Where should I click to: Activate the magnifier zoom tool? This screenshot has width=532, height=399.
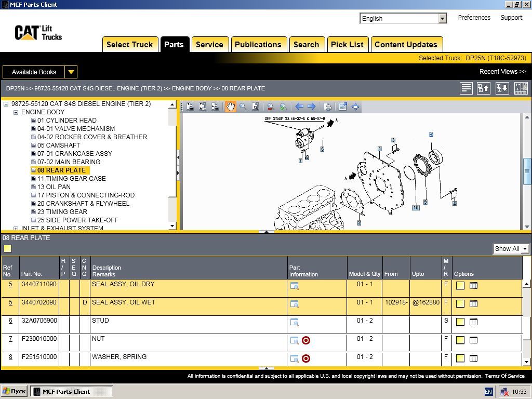[x=243, y=107]
